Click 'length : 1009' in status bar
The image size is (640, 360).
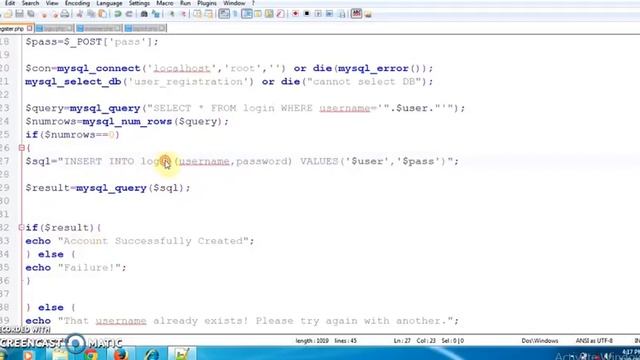click(x=312, y=340)
